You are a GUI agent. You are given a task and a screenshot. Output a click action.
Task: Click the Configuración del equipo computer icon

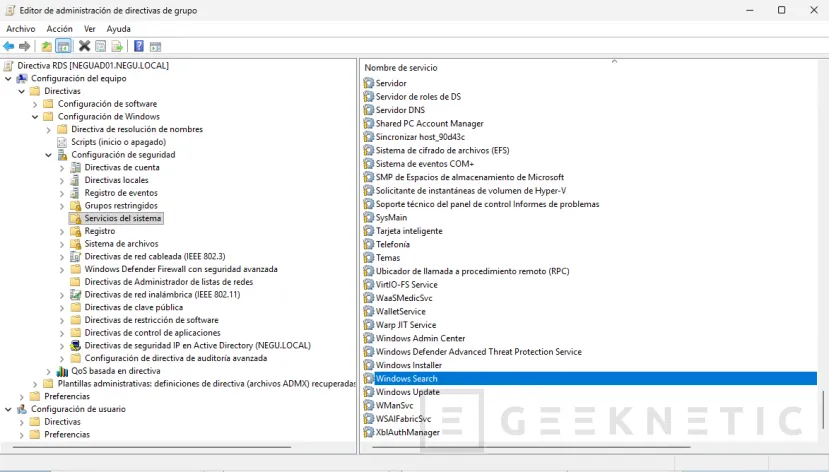coord(22,78)
